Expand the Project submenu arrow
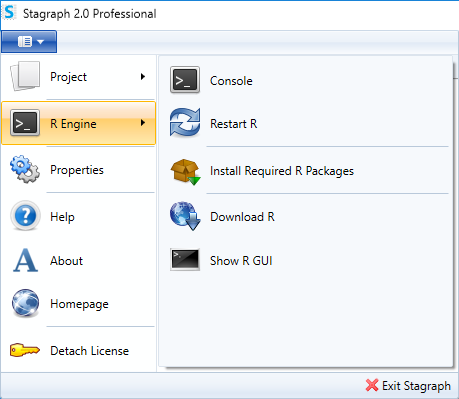459x399 pixels. tap(143, 77)
